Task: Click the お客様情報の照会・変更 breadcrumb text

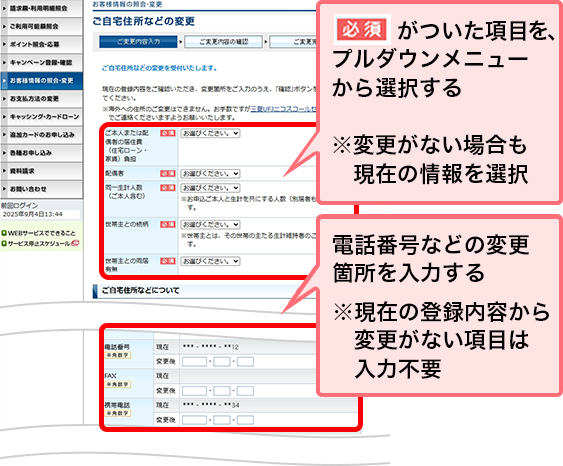Action: 127,5
